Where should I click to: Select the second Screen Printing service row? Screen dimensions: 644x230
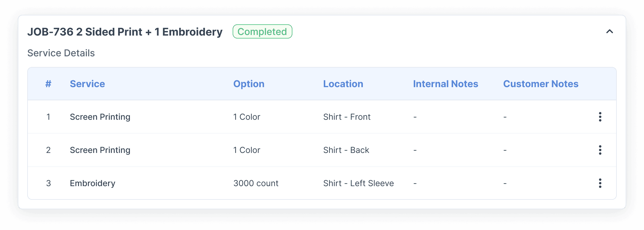pos(100,150)
